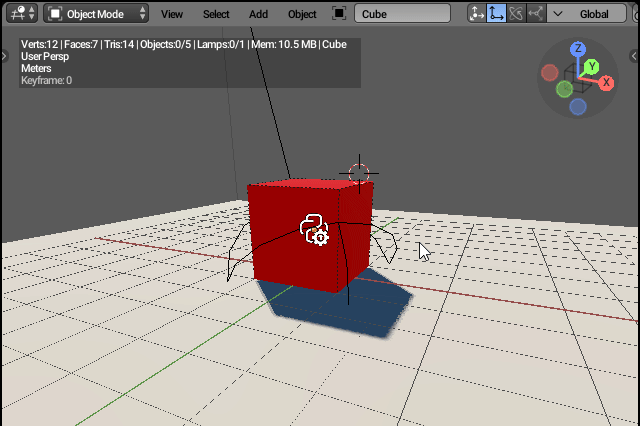640x426 pixels.
Task: Snap view to Z axis on gizmo
Action: click(x=578, y=49)
